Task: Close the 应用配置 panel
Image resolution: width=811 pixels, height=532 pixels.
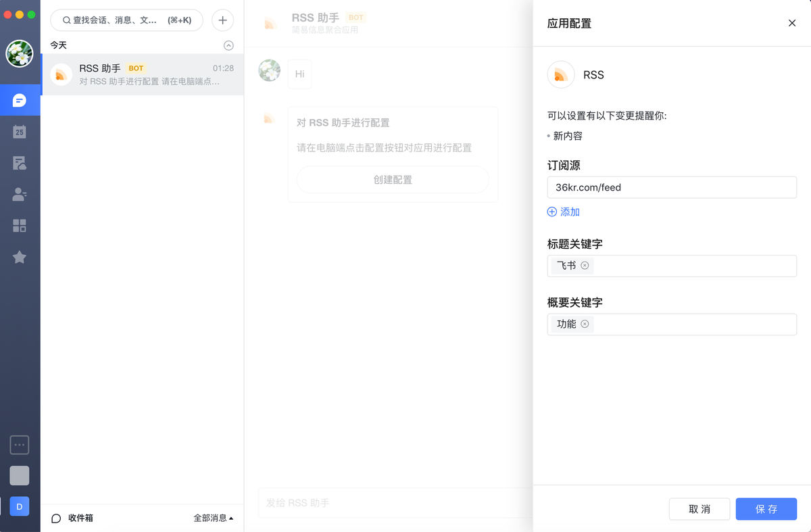Action: 792,24
